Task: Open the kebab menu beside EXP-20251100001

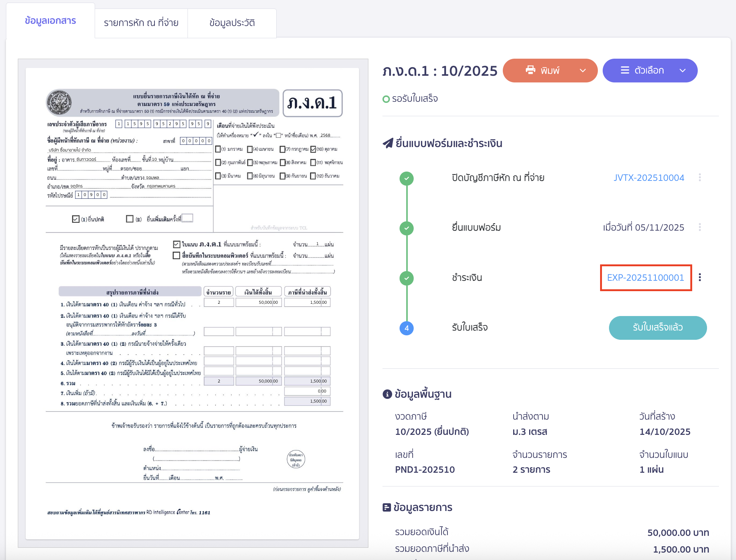Action: [x=700, y=277]
